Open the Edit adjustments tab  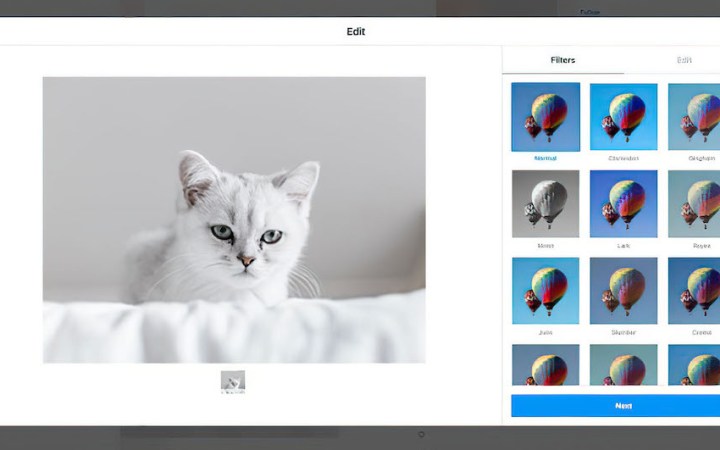coord(684,60)
